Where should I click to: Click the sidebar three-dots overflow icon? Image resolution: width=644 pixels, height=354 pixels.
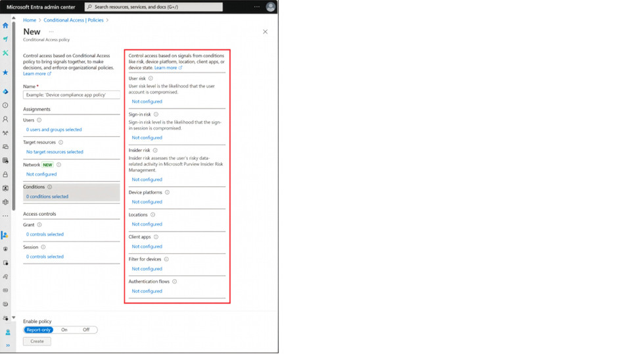(x=5, y=216)
